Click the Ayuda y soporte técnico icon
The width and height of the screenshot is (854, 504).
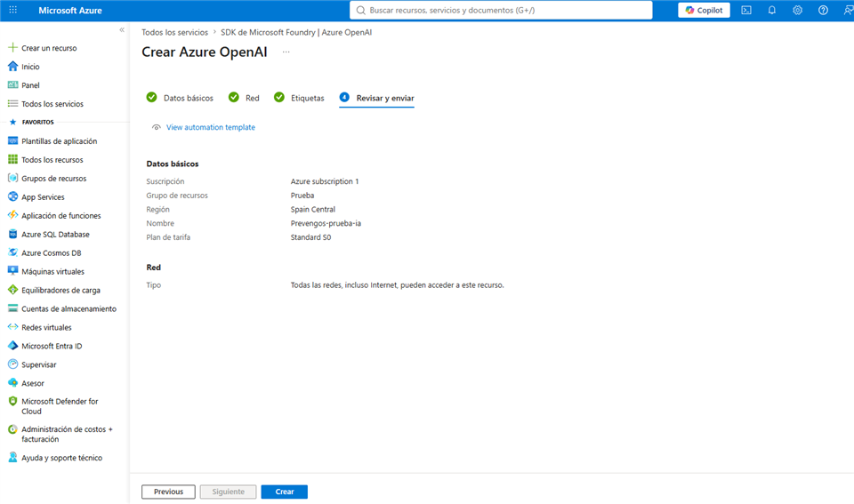pos(12,458)
